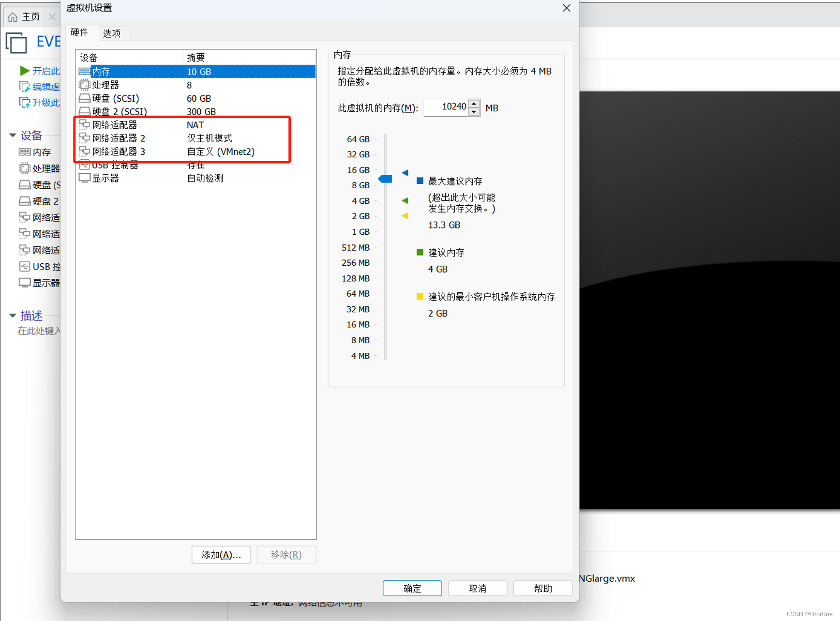Select the 处理器 processor icon in dialog list
840x621 pixels.
click(84, 85)
